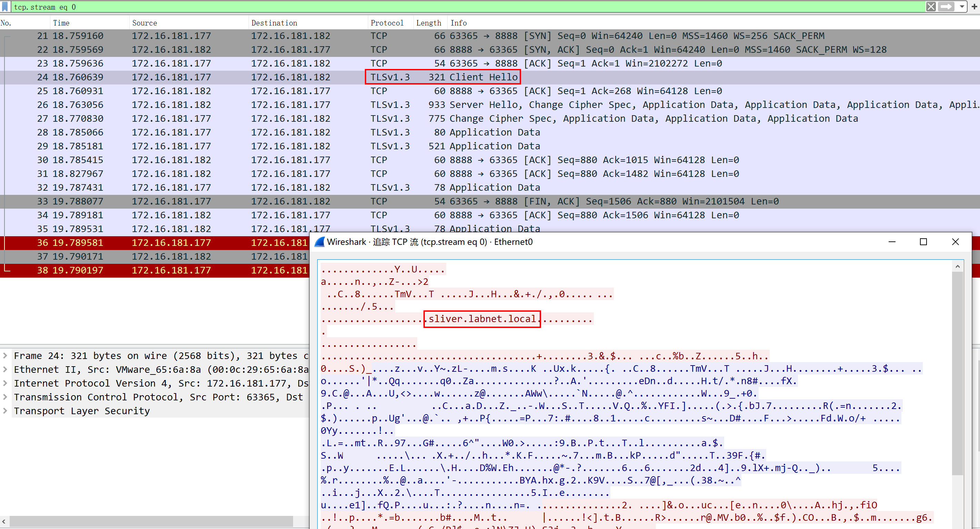The height and width of the screenshot is (529, 980).
Task: Click the Follow TCP Stream vertical scrollbar thumb
Action: (x=957, y=374)
